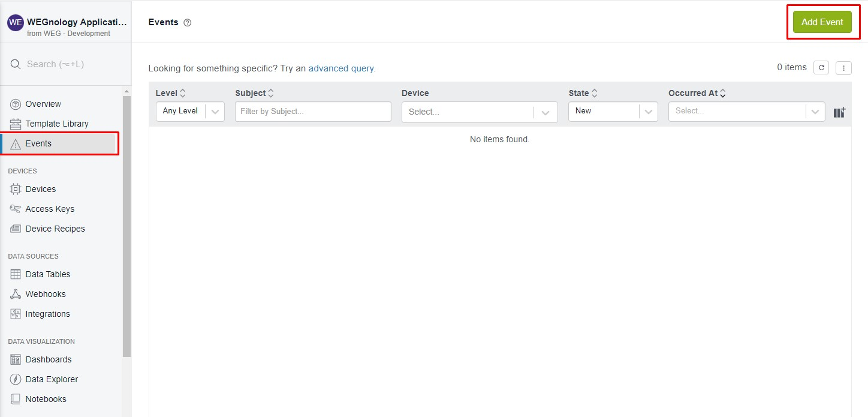The image size is (868, 417).
Task: Click the Integrations icon
Action: click(16, 314)
